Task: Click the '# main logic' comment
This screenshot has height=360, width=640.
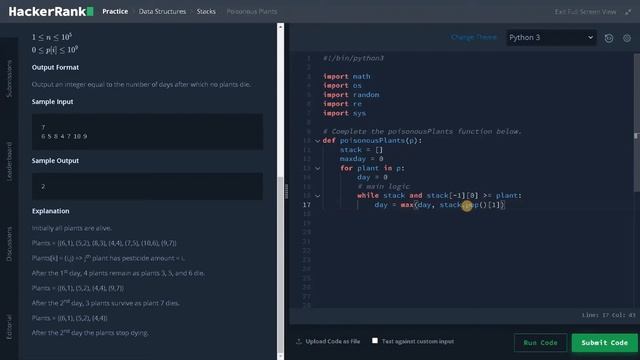Action: [x=383, y=187]
